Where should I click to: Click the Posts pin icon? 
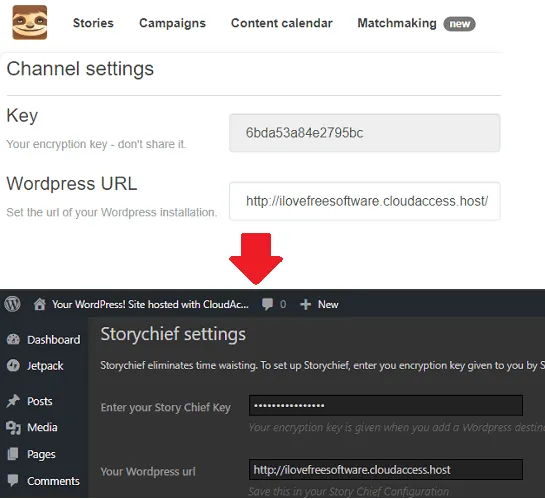(13, 401)
